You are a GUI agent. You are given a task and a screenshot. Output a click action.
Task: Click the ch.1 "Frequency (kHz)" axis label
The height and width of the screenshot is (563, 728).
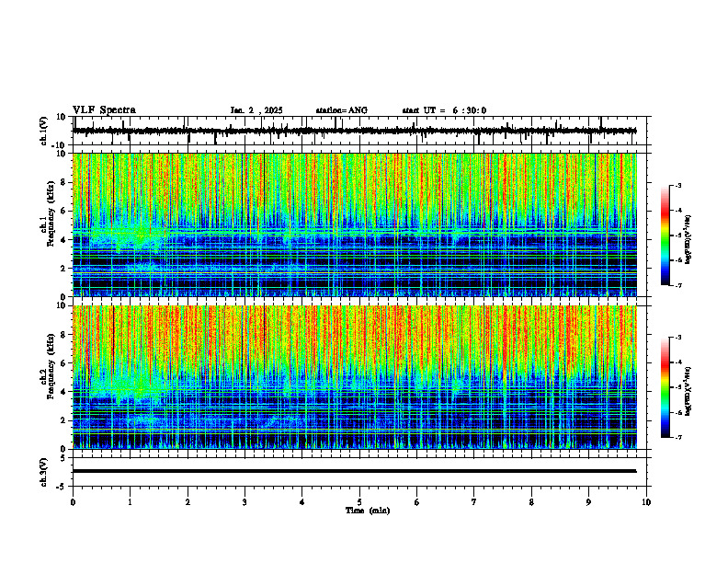pos(51,213)
